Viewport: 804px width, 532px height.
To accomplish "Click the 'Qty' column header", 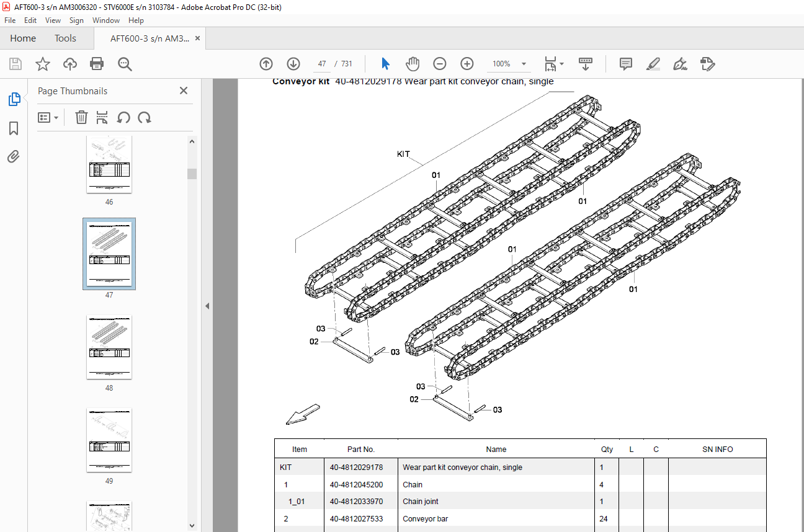I will point(607,450).
